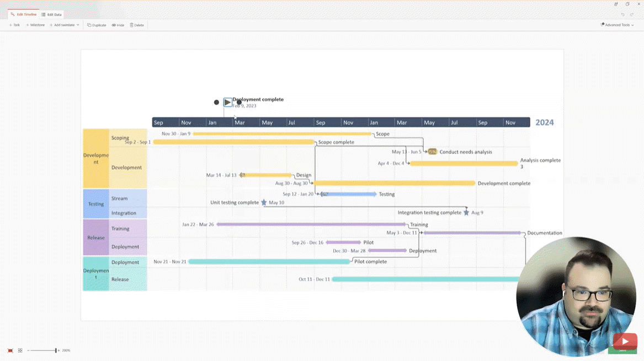Select the purple Pilot task bar
The width and height of the screenshot is (644, 361).
[343, 243]
